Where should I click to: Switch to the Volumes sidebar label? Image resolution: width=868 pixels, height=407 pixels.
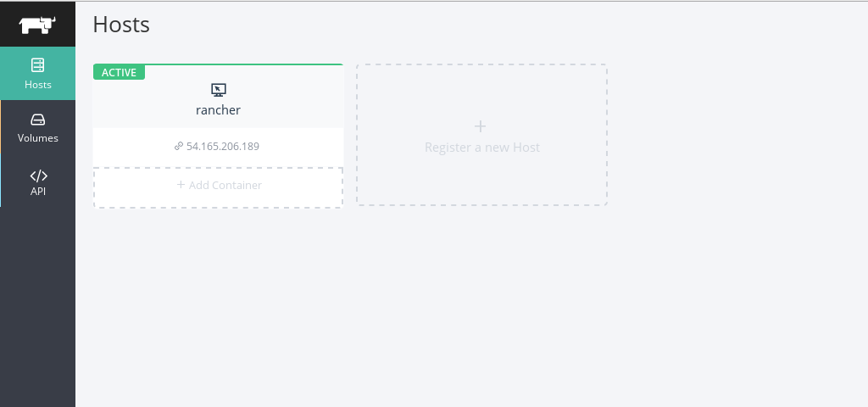38,138
